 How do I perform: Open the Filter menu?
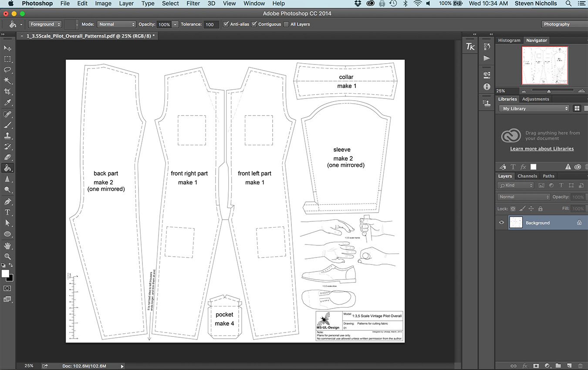pos(193,3)
